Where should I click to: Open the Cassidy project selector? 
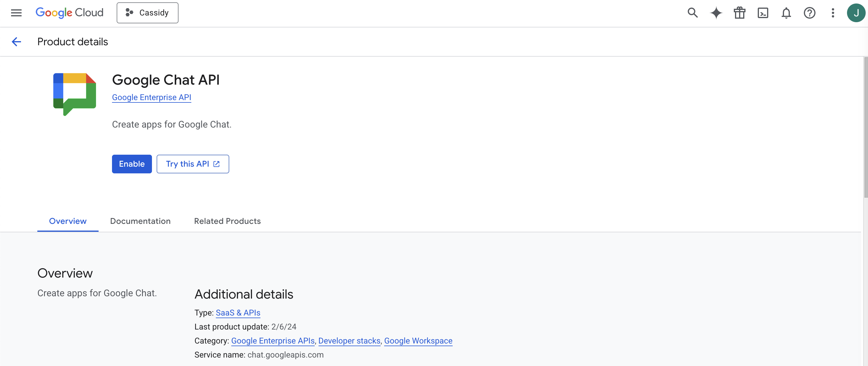point(147,13)
